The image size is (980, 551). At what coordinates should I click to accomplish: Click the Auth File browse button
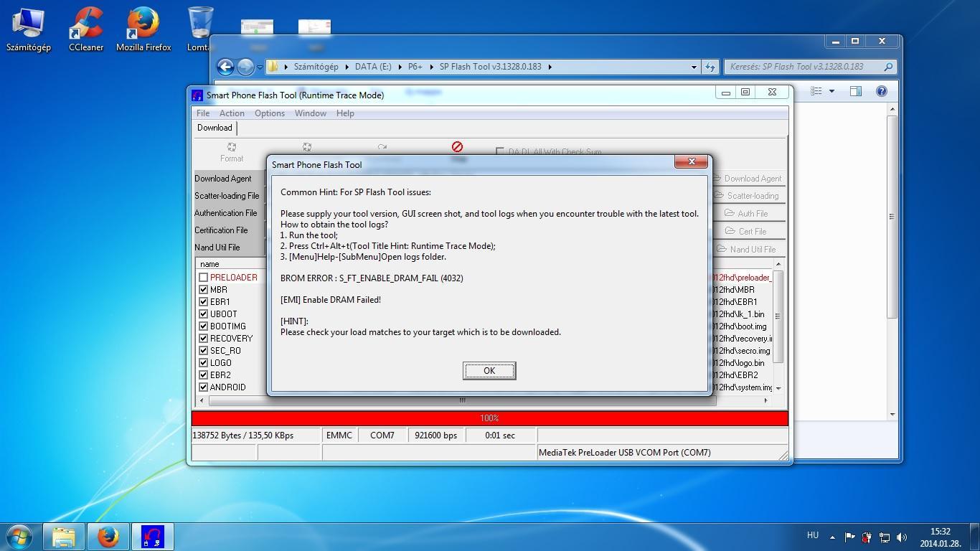(748, 214)
